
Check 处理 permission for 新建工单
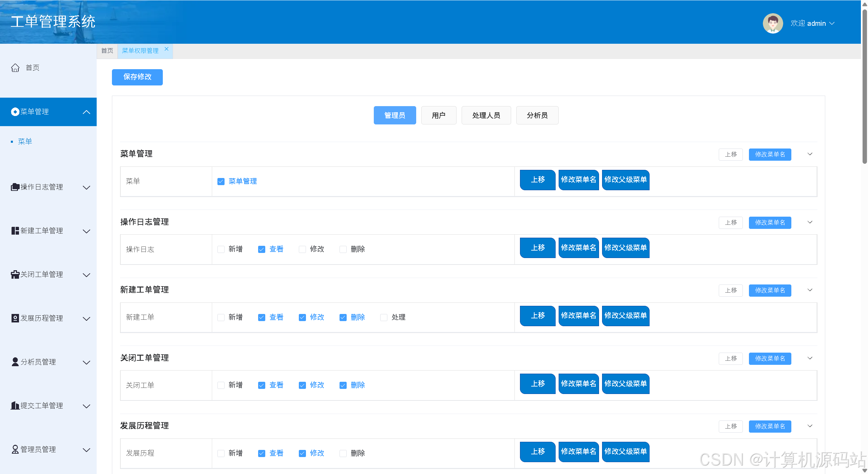pos(384,318)
